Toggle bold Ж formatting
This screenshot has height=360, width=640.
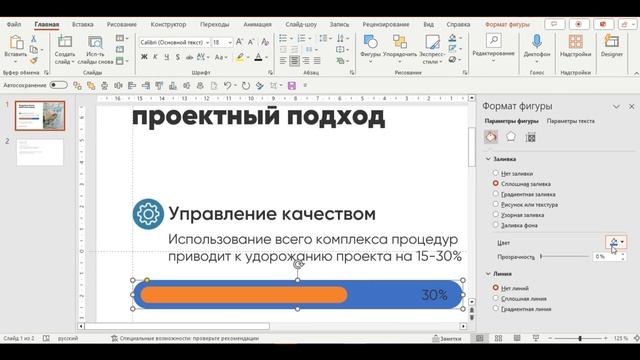point(144,57)
